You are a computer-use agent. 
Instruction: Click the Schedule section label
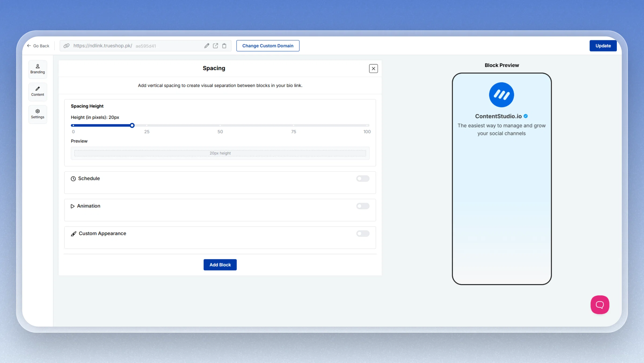[x=89, y=178]
